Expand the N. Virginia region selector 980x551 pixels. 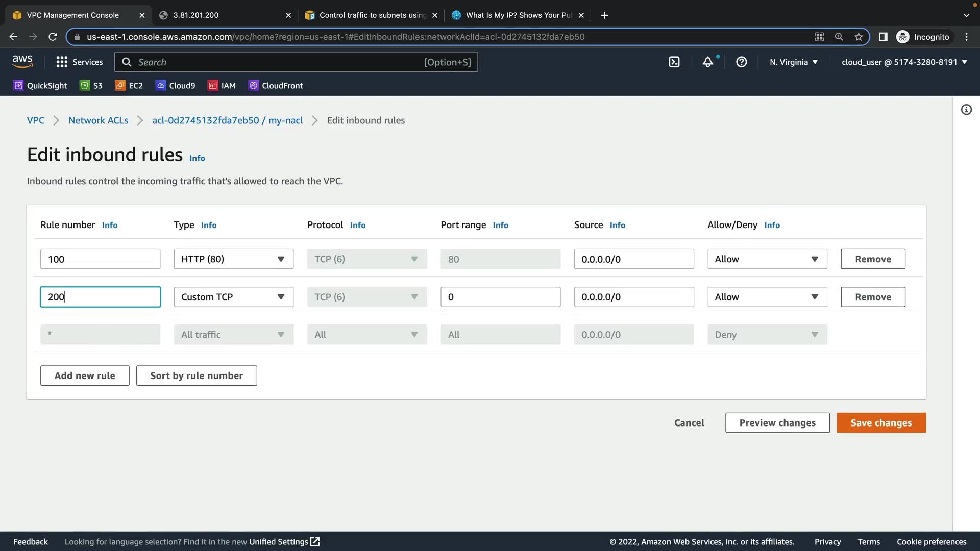pos(794,62)
